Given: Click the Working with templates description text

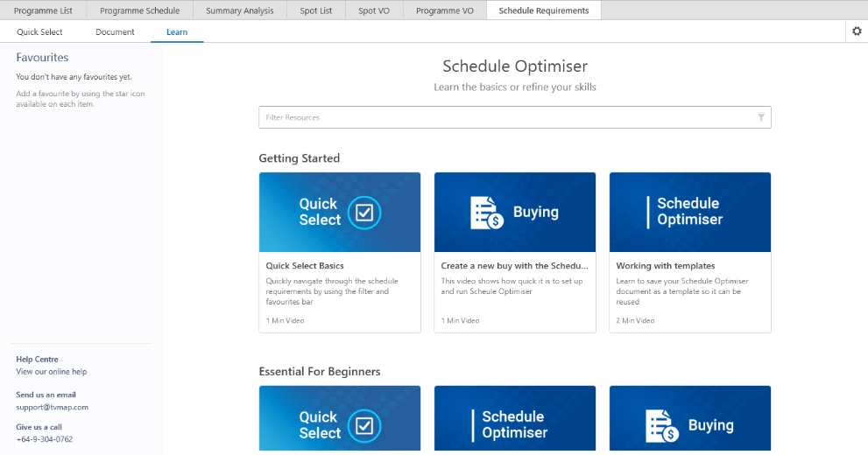Looking at the screenshot, I should (682, 291).
